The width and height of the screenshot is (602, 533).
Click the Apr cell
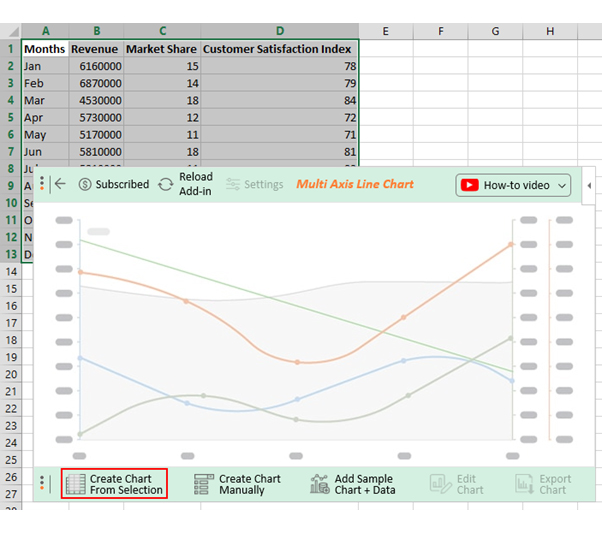click(x=45, y=117)
